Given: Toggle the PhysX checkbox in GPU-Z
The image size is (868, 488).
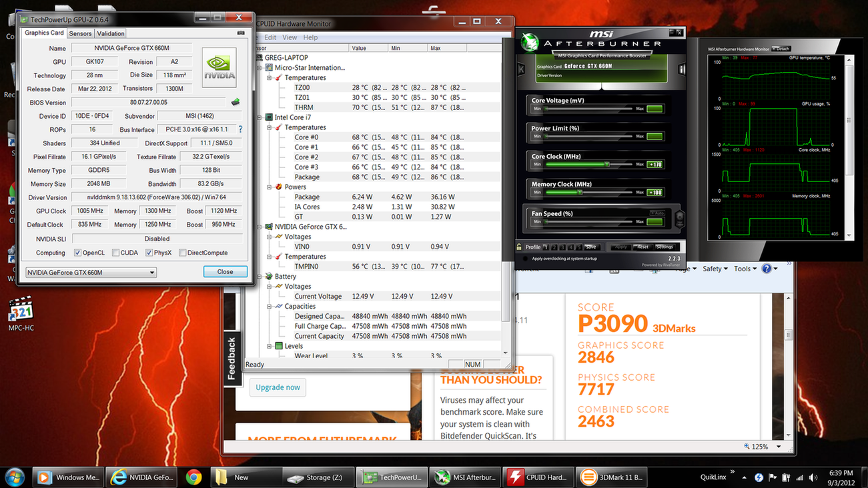Looking at the screenshot, I should click(x=149, y=253).
